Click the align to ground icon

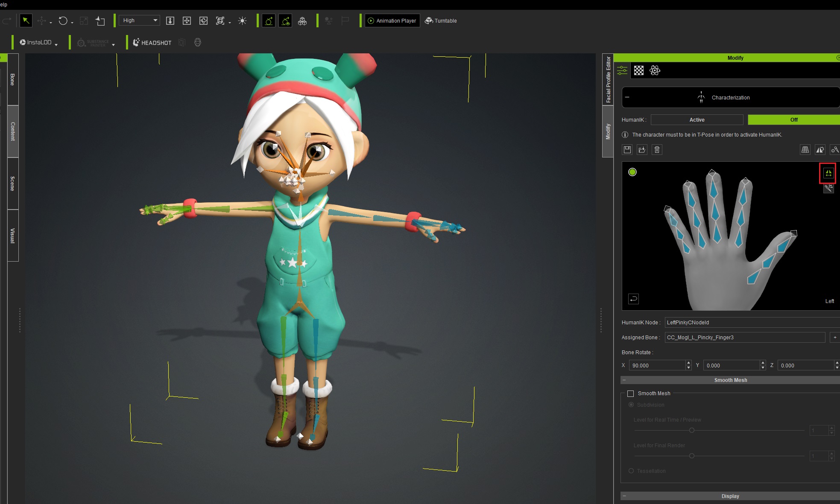point(100,20)
